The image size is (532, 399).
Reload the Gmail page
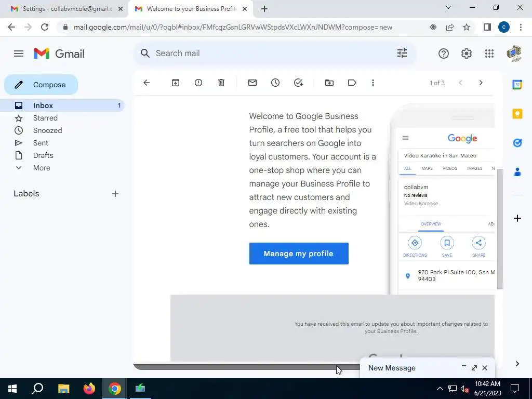[x=45, y=27]
